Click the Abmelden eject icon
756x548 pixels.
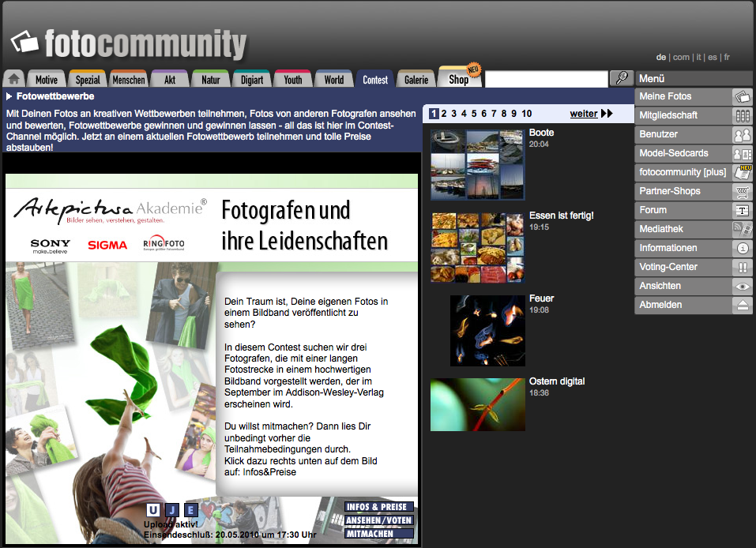pyautogui.click(x=742, y=305)
